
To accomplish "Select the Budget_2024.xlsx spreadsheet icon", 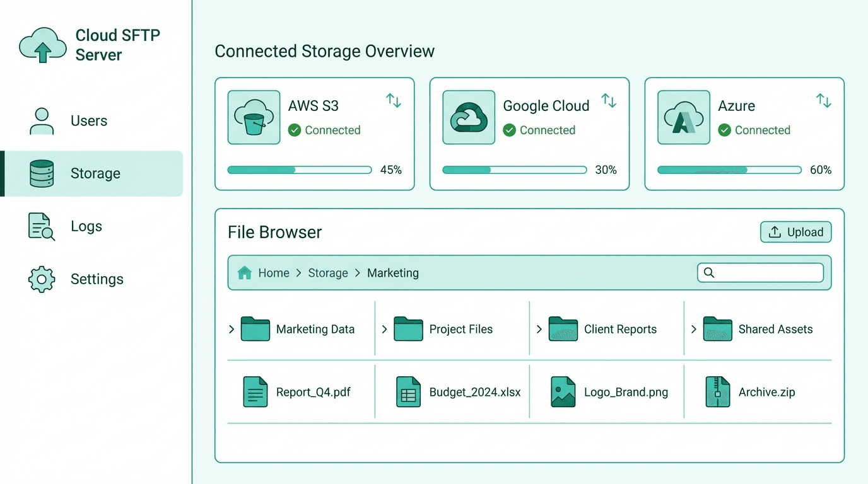I will [x=408, y=391].
